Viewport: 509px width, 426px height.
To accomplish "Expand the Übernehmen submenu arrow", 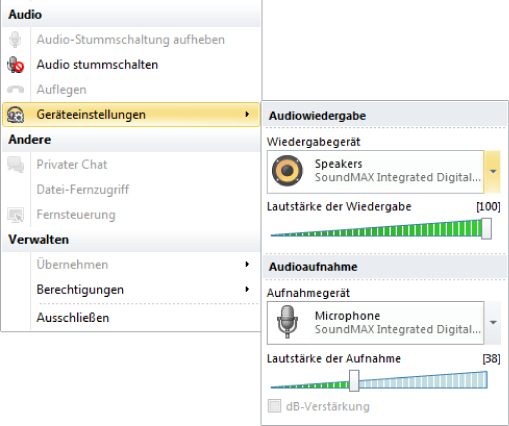I will click(247, 264).
